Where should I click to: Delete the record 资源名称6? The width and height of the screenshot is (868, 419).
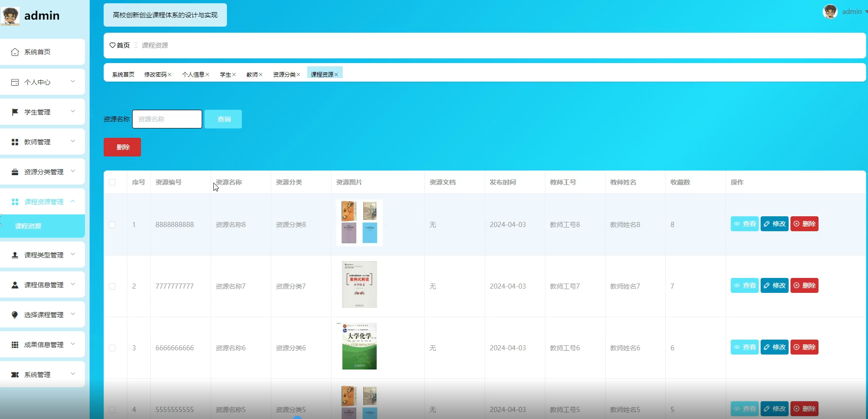coord(804,347)
